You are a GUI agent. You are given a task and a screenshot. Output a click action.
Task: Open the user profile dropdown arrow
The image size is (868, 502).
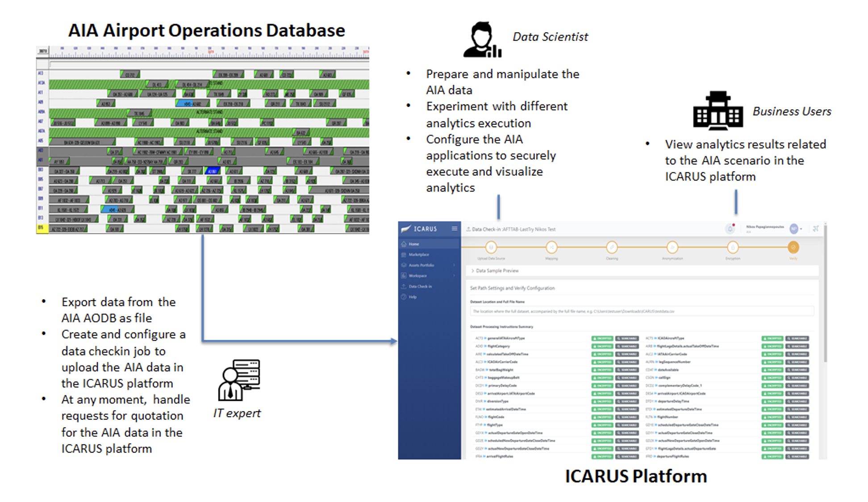pyautogui.click(x=800, y=229)
